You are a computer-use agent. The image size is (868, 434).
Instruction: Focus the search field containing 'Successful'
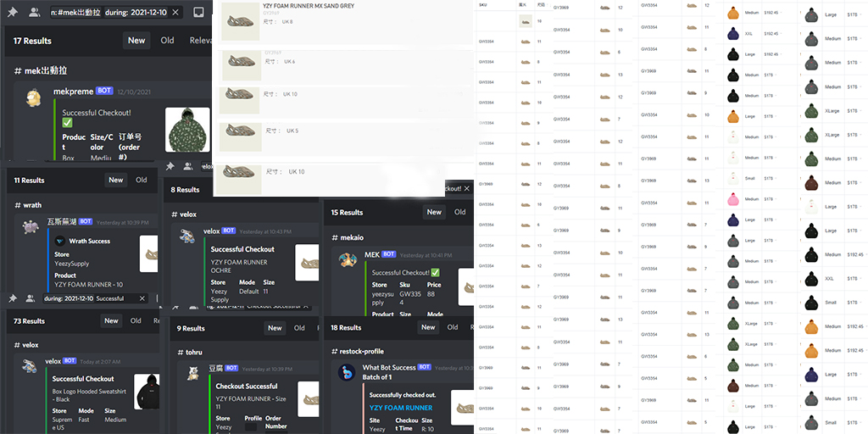click(95, 298)
